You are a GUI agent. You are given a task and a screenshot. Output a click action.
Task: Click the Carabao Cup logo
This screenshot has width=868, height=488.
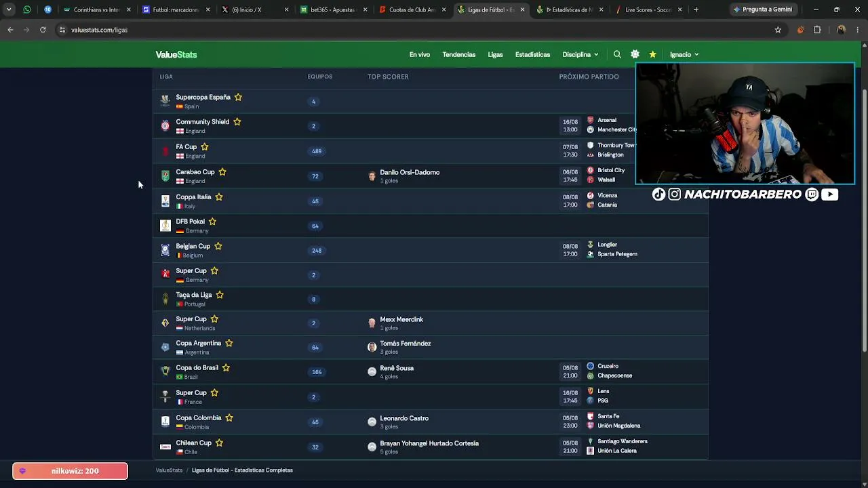click(165, 176)
